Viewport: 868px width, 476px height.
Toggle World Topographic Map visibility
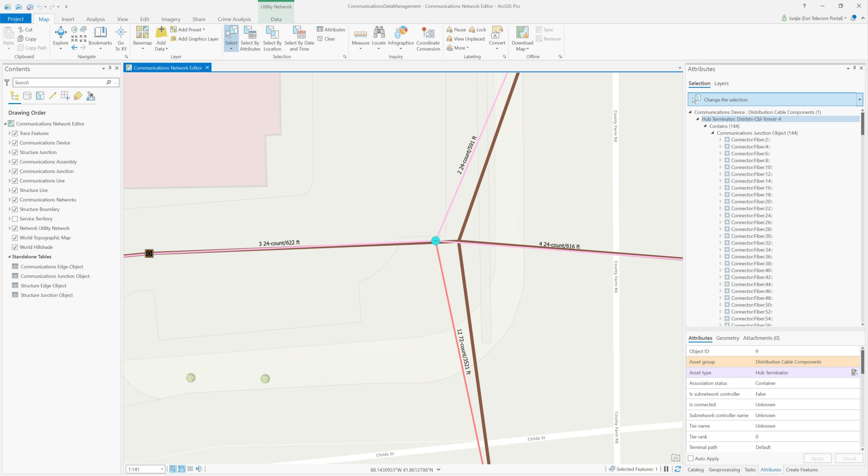[15, 238]
